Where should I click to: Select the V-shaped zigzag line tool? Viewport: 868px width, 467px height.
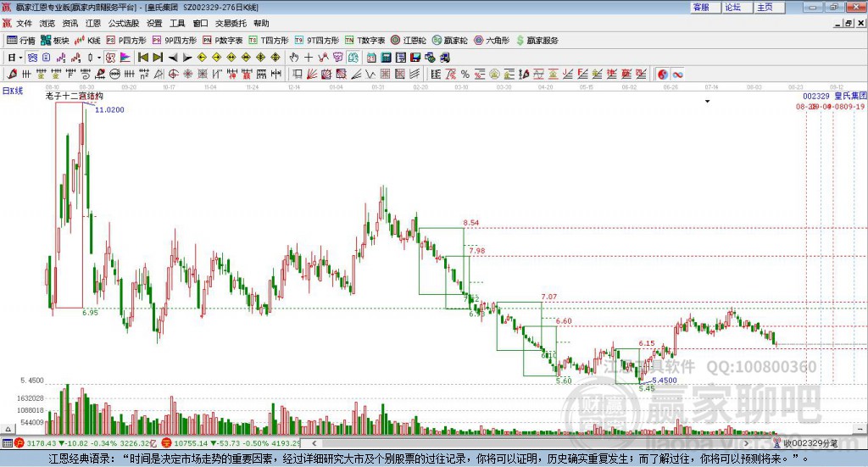point(370,74)
